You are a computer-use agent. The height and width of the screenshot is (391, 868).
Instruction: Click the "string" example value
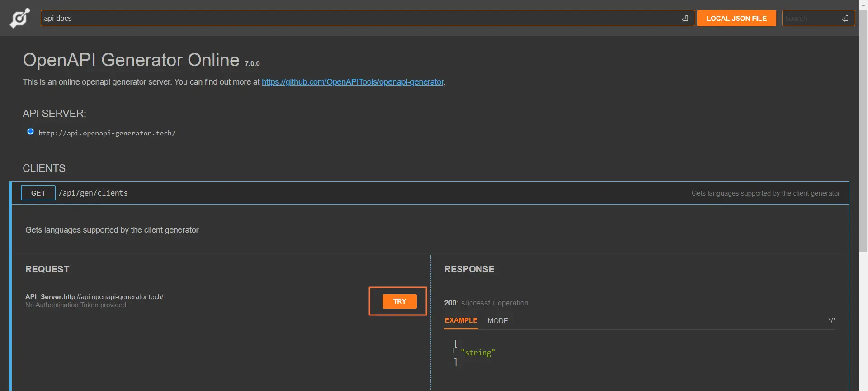coord(478,353)
